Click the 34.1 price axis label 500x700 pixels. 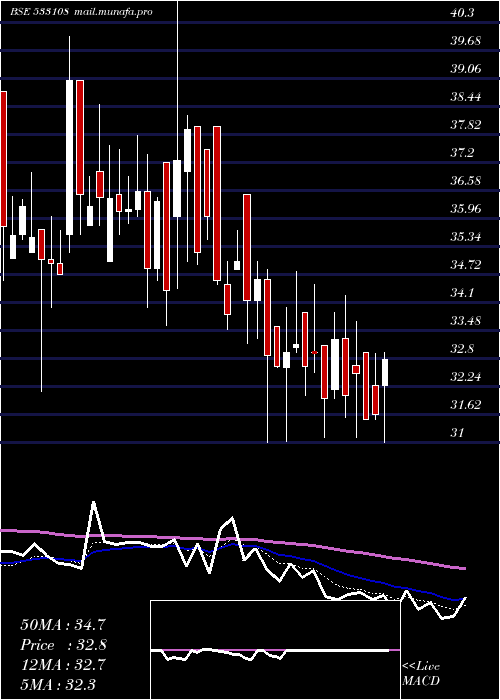click(x=462, y=293)
